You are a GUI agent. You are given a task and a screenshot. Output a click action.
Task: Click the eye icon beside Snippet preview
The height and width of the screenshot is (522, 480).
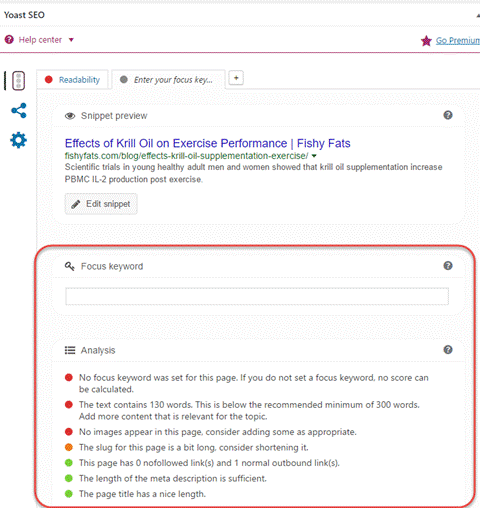point(70,116)
